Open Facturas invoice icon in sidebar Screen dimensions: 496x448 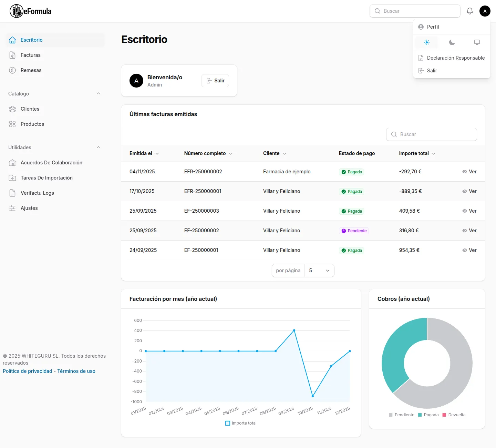pyautogui.click(x=12, y=55)
